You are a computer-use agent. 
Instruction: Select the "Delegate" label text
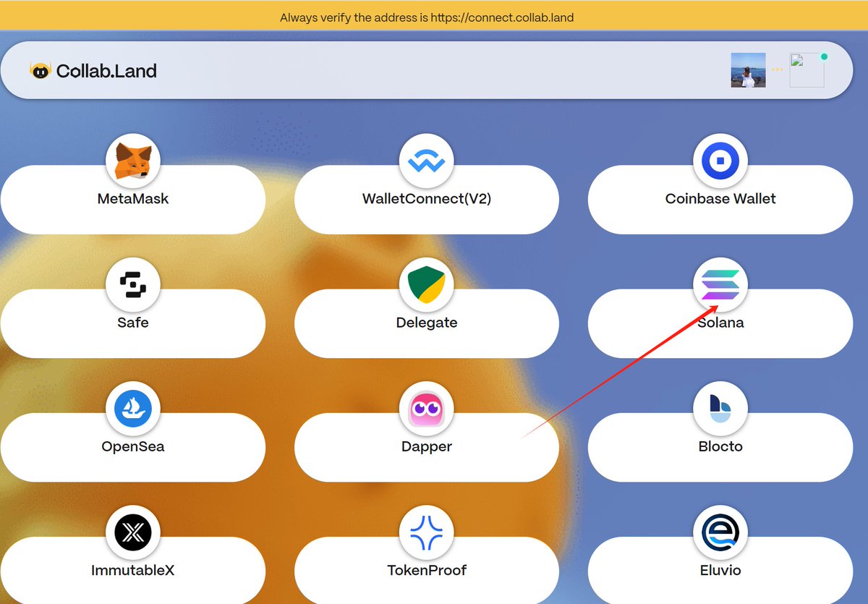pyautogui.click(x=427, y=323)
